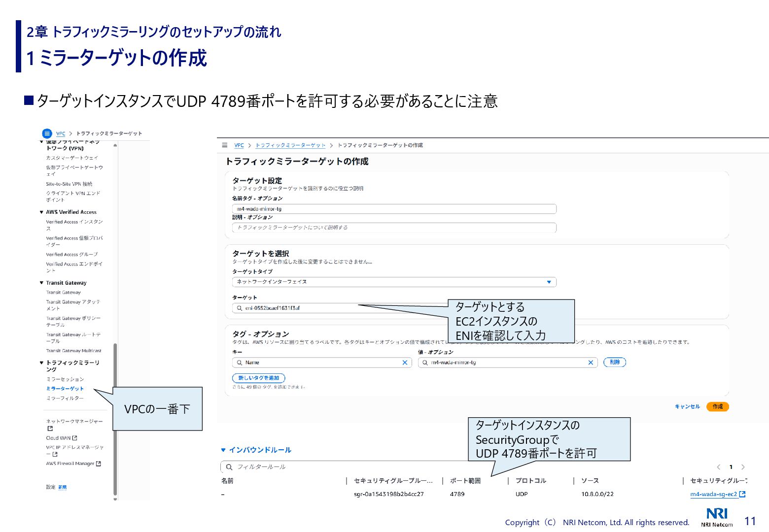Screen dimensions: 769x532
Task: Click the 作成 button
Action: click(x=718, y=406)
